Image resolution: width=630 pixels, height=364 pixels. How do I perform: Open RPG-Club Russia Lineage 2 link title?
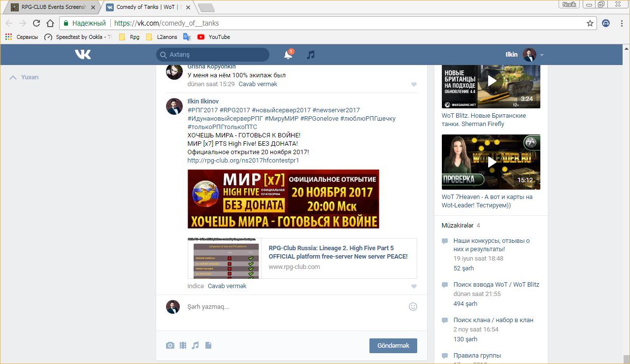[x=338, y=252]
